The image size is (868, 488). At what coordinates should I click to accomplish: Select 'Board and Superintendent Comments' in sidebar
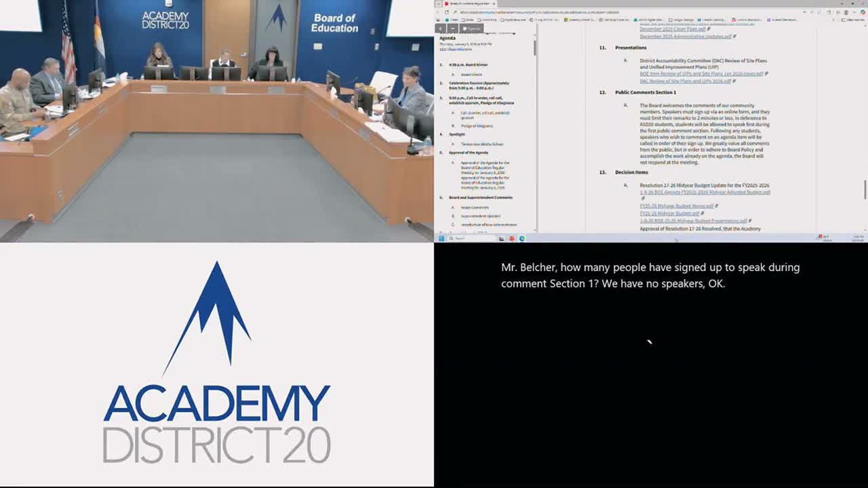[x=480, y=197]
